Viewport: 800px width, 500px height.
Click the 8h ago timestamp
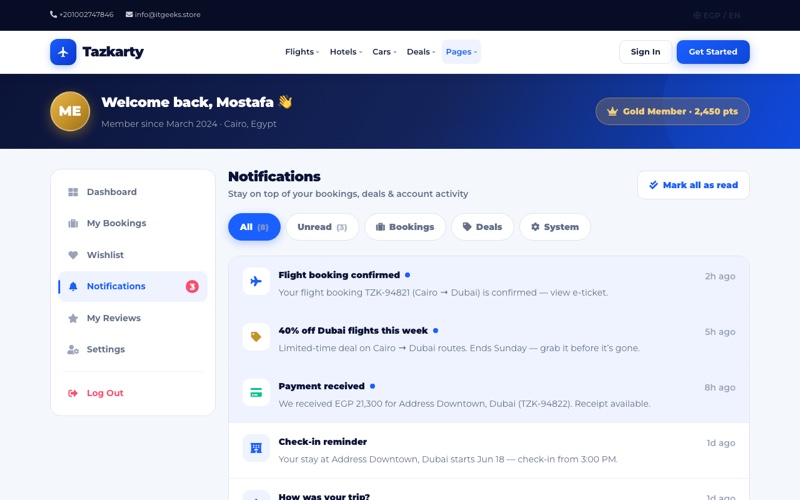[720, 387]
